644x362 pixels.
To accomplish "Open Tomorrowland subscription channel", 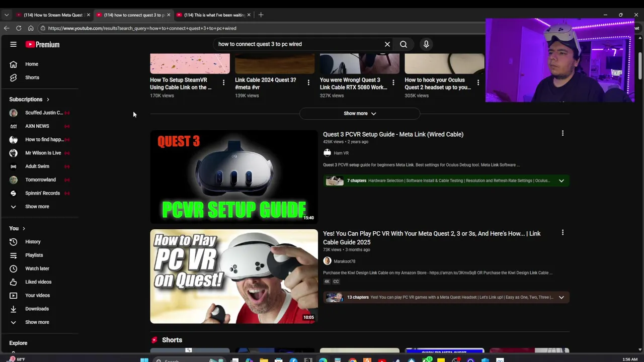I will pyautogui.click(x=39, y=179).
